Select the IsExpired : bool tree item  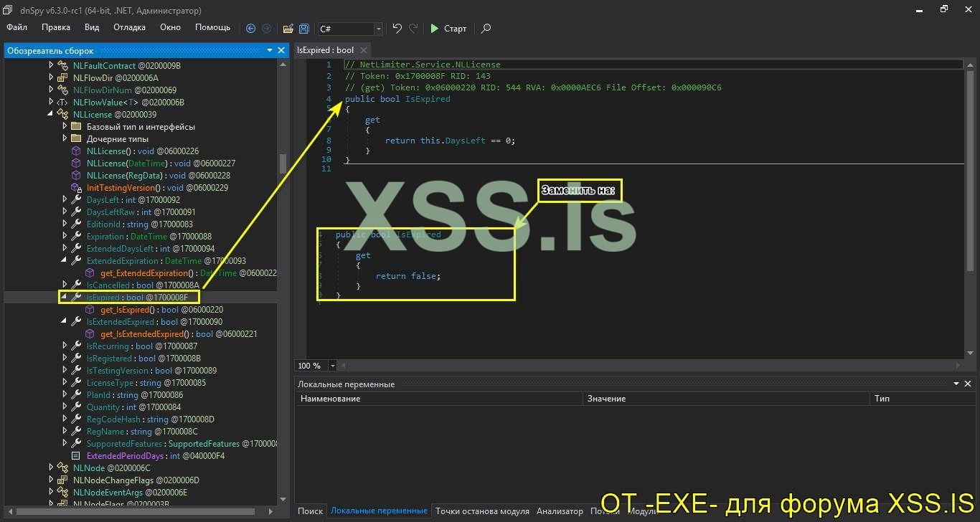(137, 297)
